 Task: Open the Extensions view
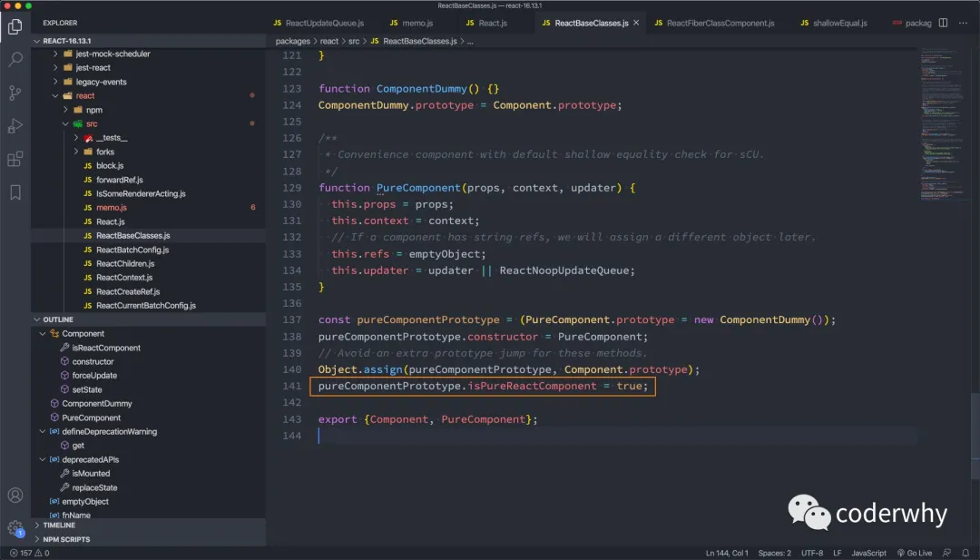click(x=15, y=159)
